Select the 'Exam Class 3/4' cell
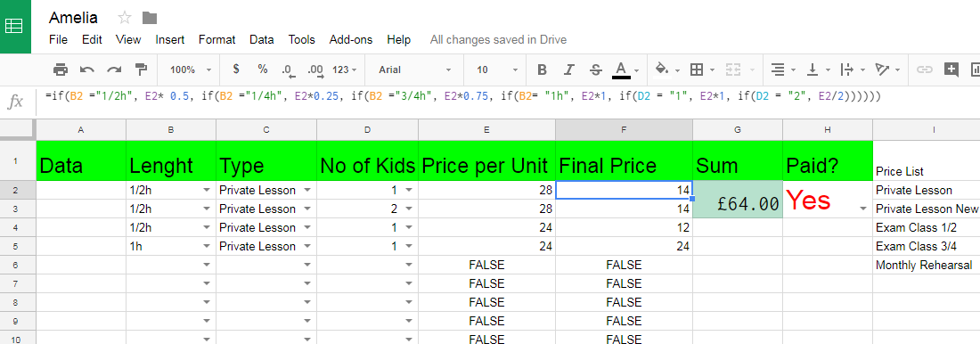980x344 pixels. tap(927, 247)
